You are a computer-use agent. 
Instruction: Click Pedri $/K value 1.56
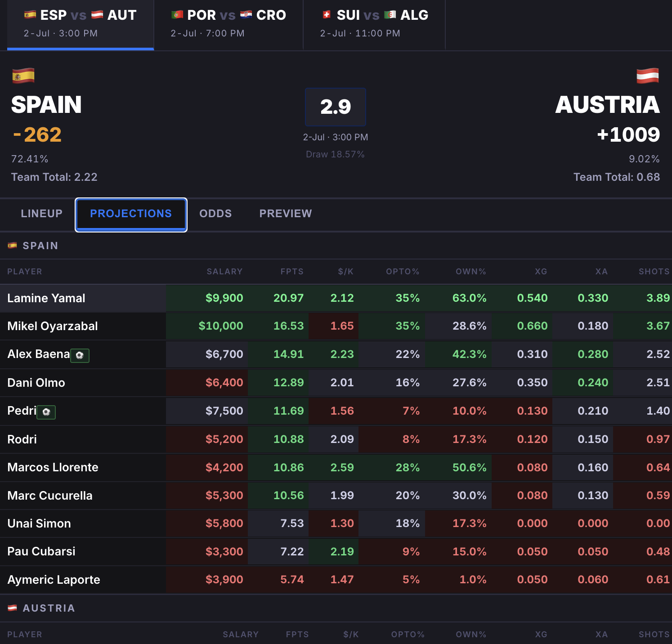[342, 411]
